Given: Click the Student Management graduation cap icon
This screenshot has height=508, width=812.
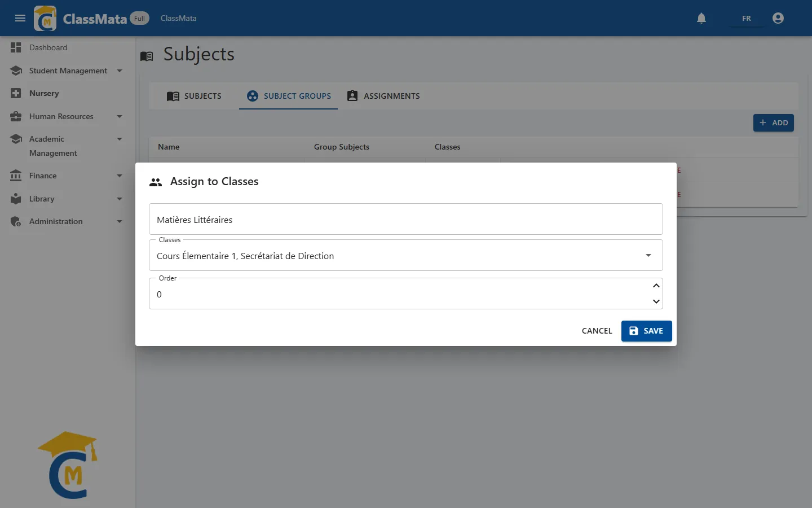Looking at the screenshot, I should (x=16, y=71).
